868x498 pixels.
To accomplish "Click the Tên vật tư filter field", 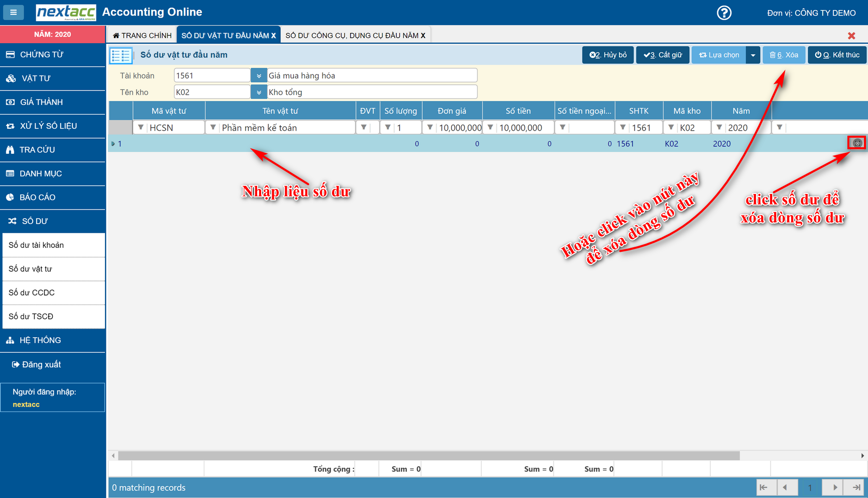I will (286, 128).
